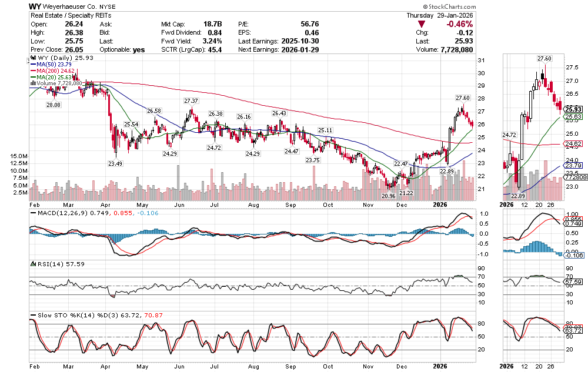This screenshot has width=588, height=372.
Task: Click the candlestick icon beside WY (Daily)
Action: [x=33, y=58]
